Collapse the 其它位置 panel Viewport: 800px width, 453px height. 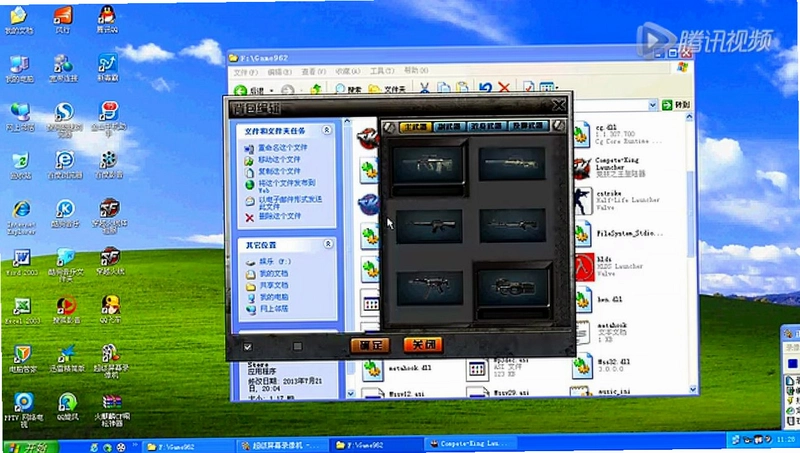point(328,244)
